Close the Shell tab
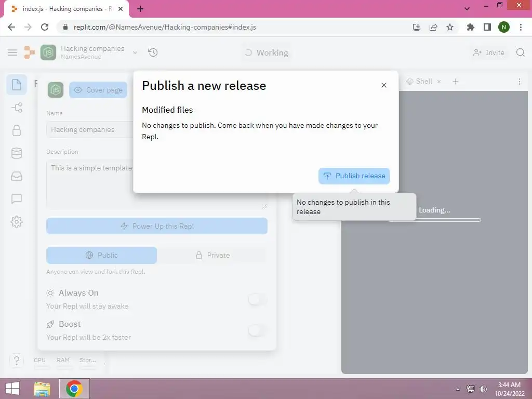Viewport: 532px width, 399px height. (x=438, y=82)
